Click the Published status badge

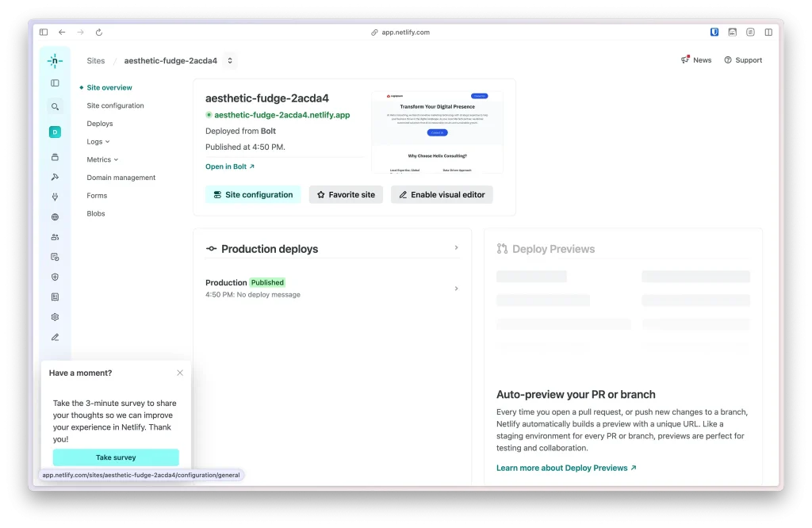pos(267,283)
